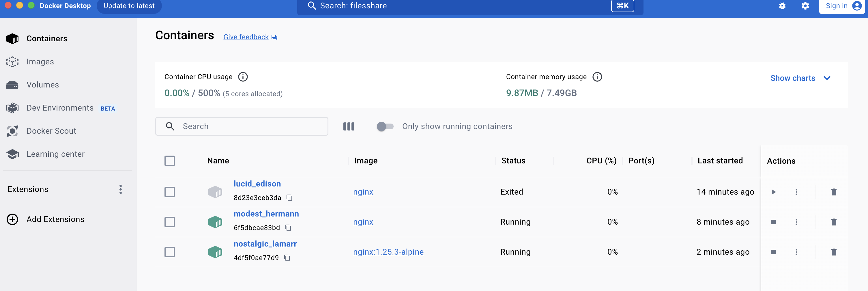Image resolution: width=868 pixels, height=291 pixels.
Task: Click the account avatar icon
Action: 856,6
